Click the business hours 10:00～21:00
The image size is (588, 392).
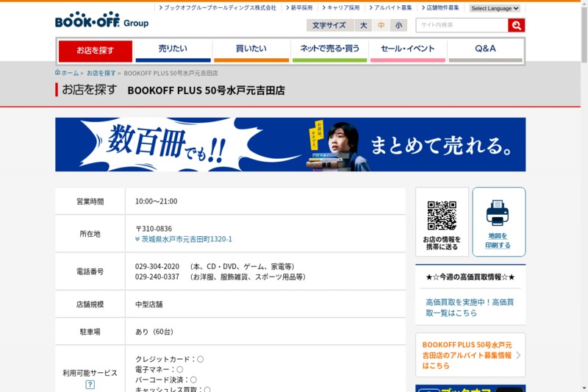pos(156,202)
